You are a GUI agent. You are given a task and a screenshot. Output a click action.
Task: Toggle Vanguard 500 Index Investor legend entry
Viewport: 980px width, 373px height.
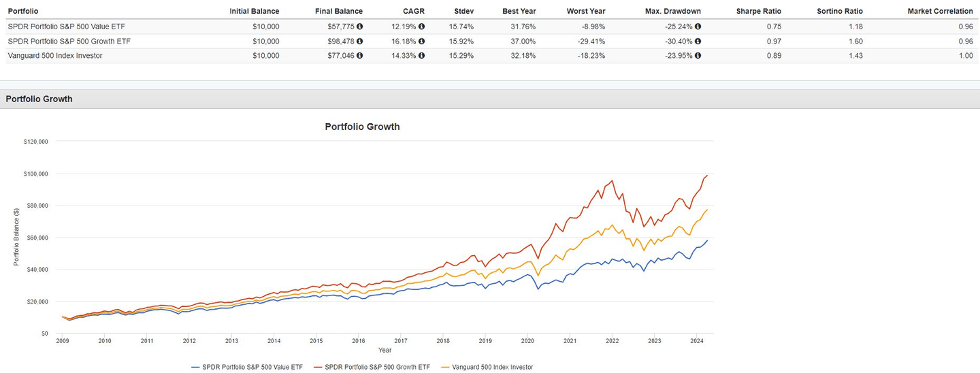click(x=489, y=367)
